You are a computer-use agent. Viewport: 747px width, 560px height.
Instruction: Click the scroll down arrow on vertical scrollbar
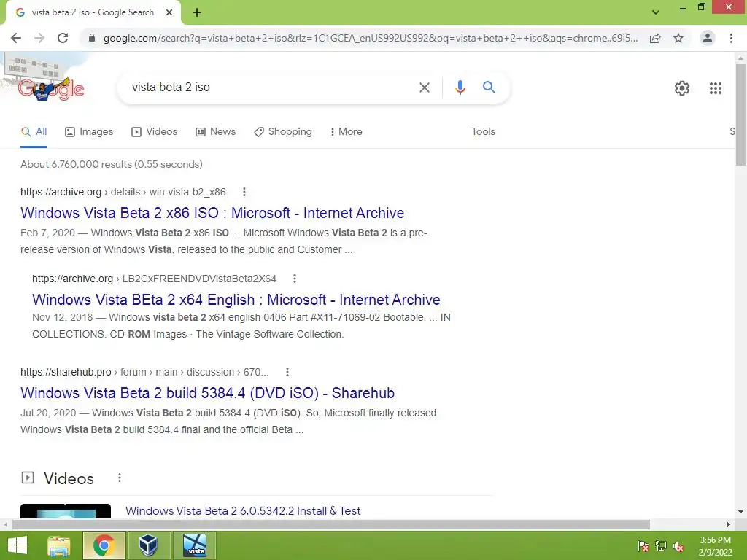click(x=740, y=512)
